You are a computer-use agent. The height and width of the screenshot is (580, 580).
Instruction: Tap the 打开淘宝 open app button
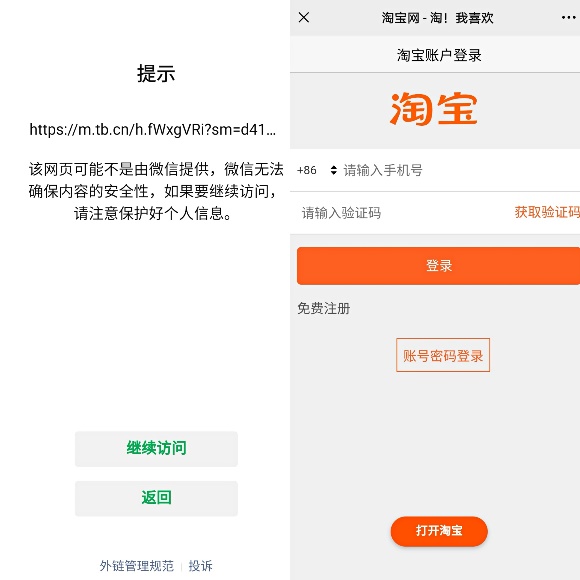pyautogui.click(x=439, y=531)
